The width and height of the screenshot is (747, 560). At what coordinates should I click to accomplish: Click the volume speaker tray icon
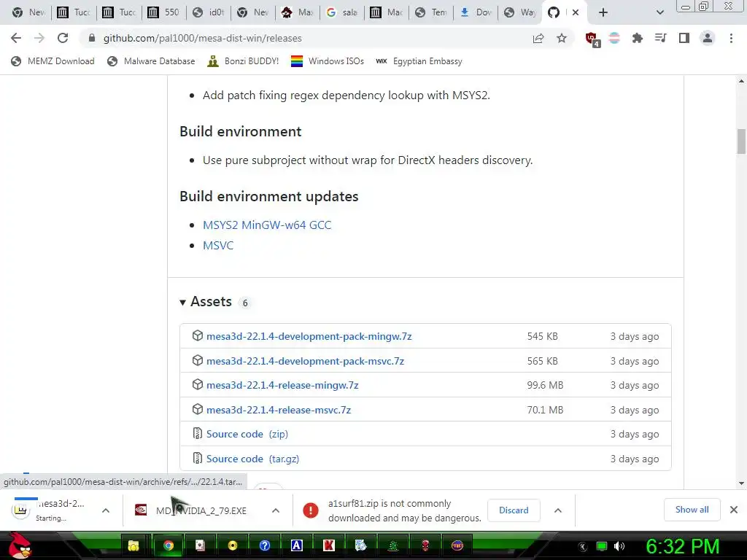619,546
